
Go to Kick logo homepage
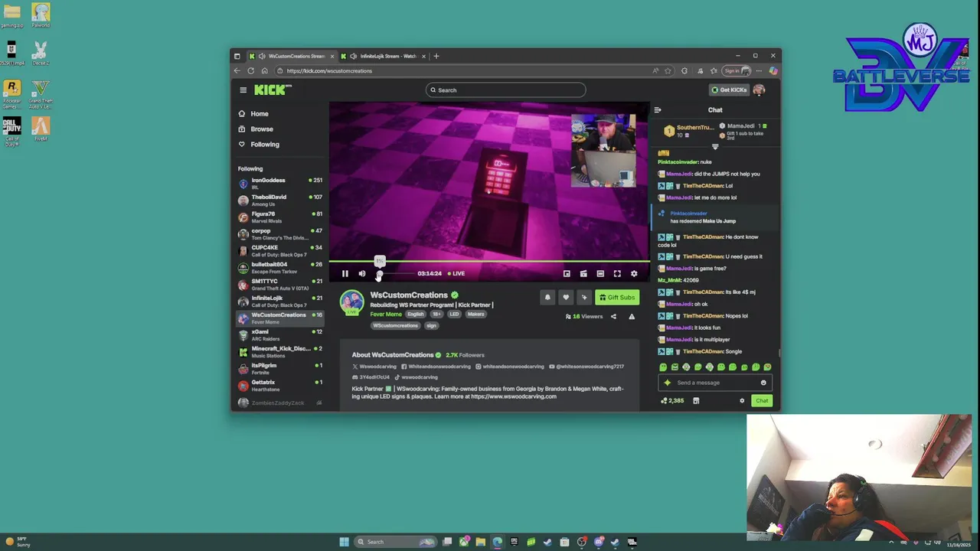(x=273, y=90)
